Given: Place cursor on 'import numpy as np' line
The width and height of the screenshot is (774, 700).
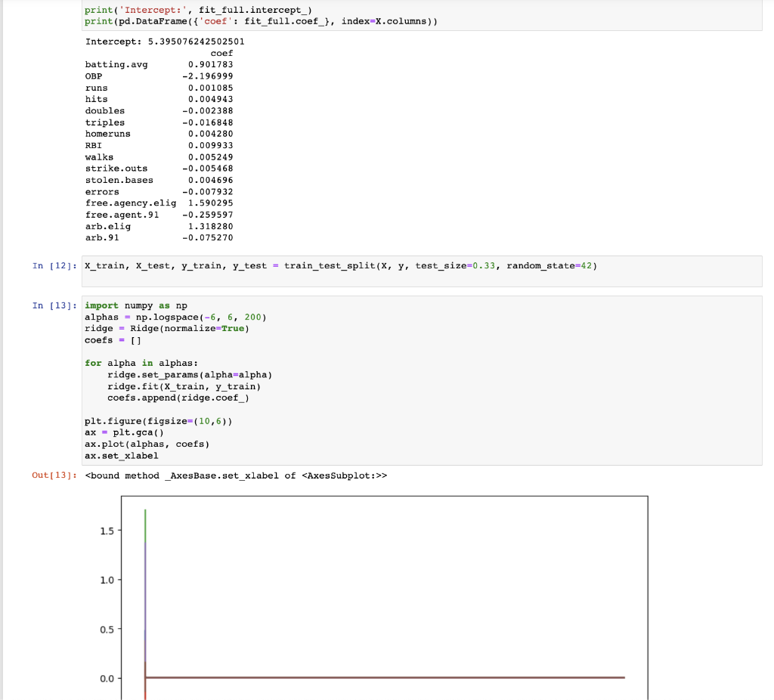Looking at the screenshot, I should [x=136, y=305].
